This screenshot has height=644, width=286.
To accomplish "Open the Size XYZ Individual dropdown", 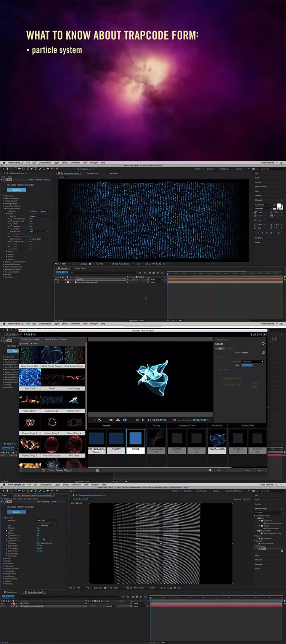I will (47, 525).
